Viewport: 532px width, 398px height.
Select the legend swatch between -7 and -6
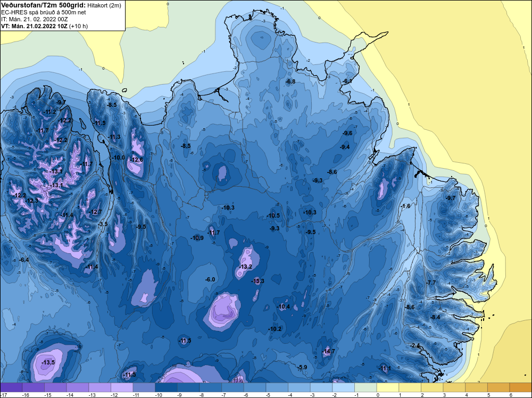(233, 387)
